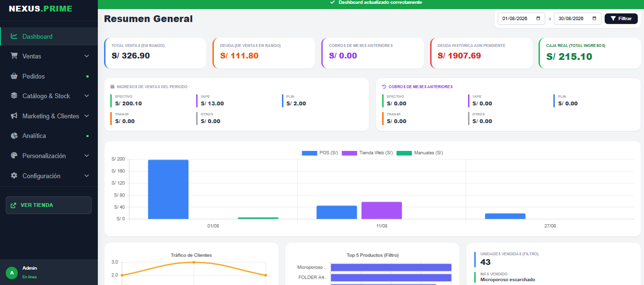This screenshot has width=644, height=285.
Task: Open the Personalización menu item
Action: click(x=49, y=156)
